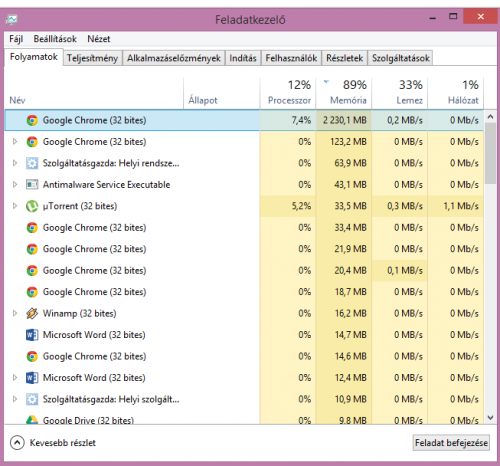Image resolution: width=500 pixels, height=466 pixels.
Task: Click Chrome icon in the 18,7 MB row
Action: [x=32, y=292]
